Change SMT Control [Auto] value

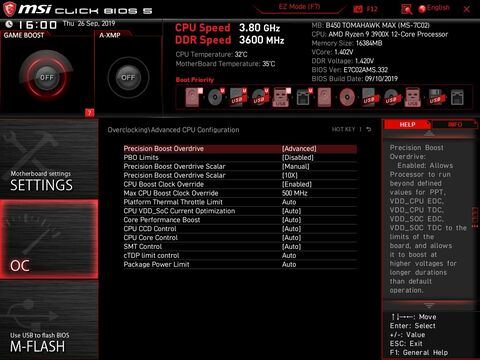[291, 247]
